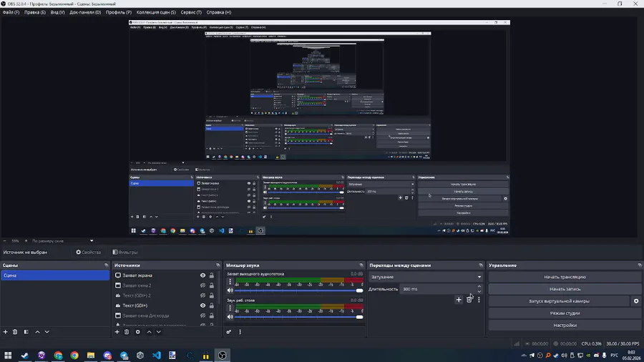Open the Файл menu

(11, 12)
